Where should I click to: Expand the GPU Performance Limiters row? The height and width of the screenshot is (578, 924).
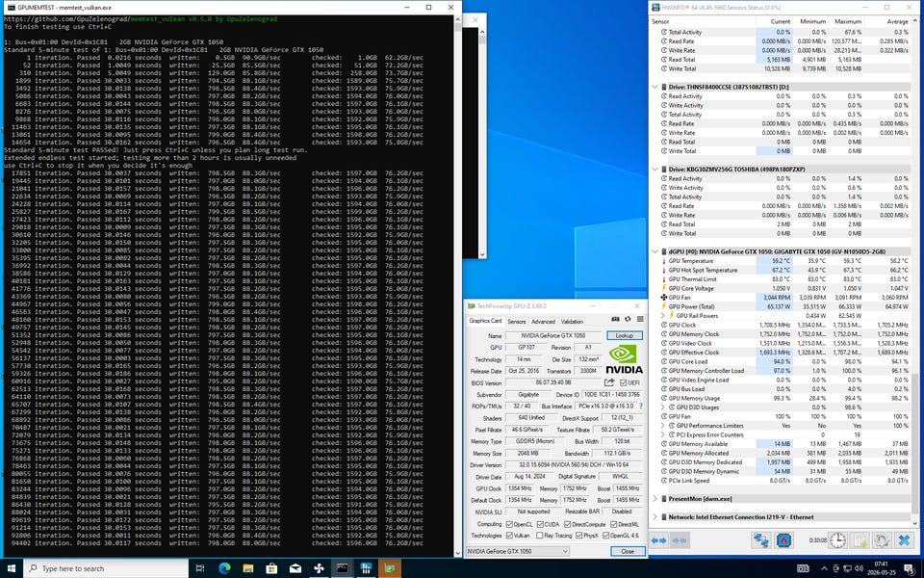663,426
